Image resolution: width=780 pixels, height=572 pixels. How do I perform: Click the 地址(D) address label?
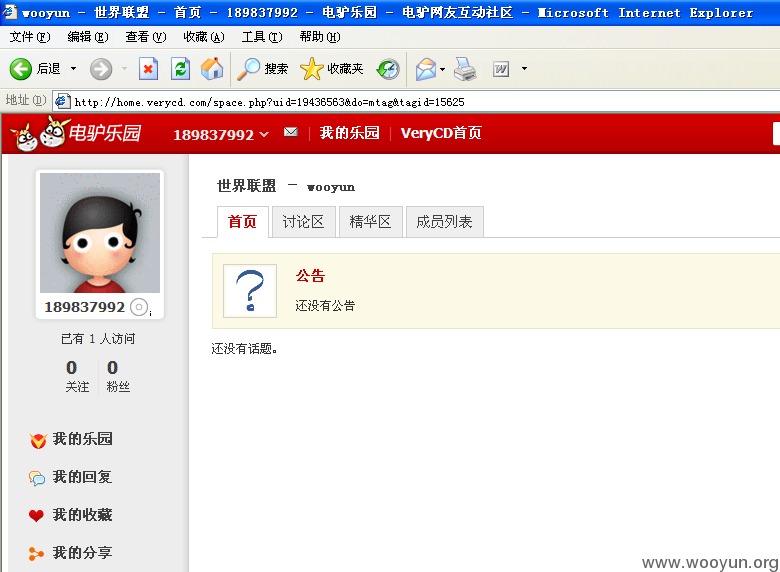26,100
